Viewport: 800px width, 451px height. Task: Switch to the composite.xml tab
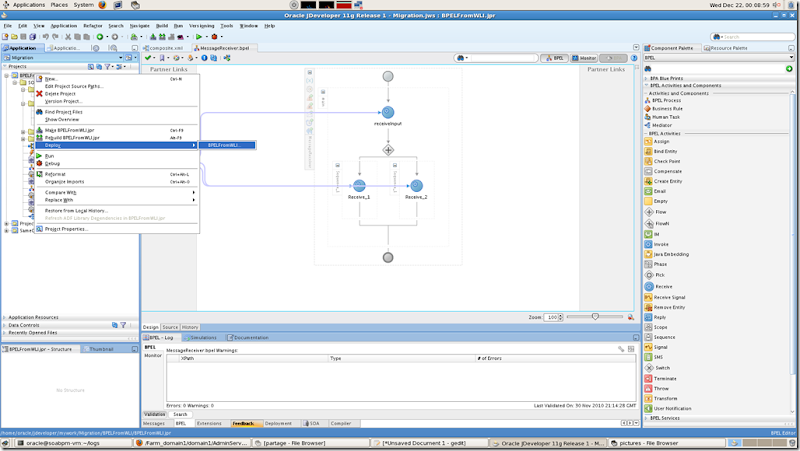[x=163, y=48]
